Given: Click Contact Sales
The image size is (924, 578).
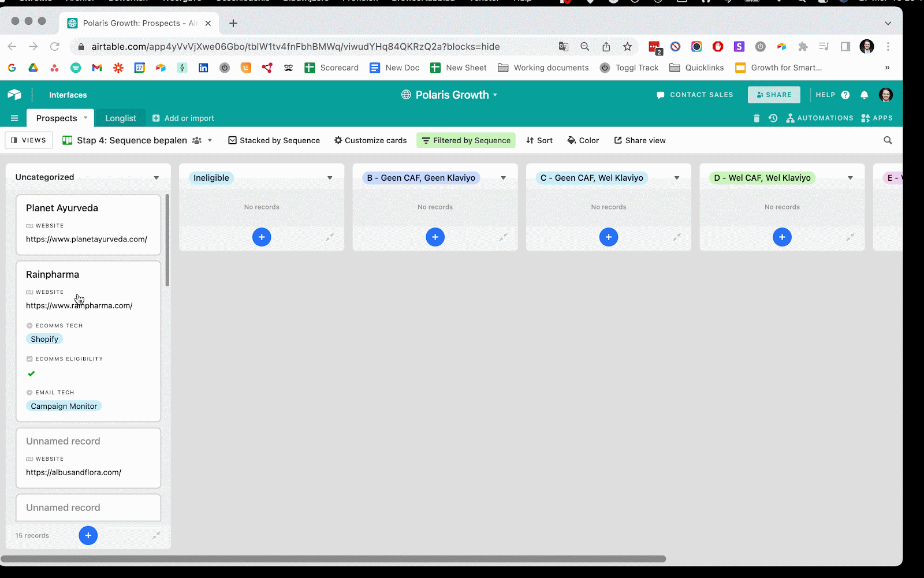Looking at the screenshot, I should 695,95.
